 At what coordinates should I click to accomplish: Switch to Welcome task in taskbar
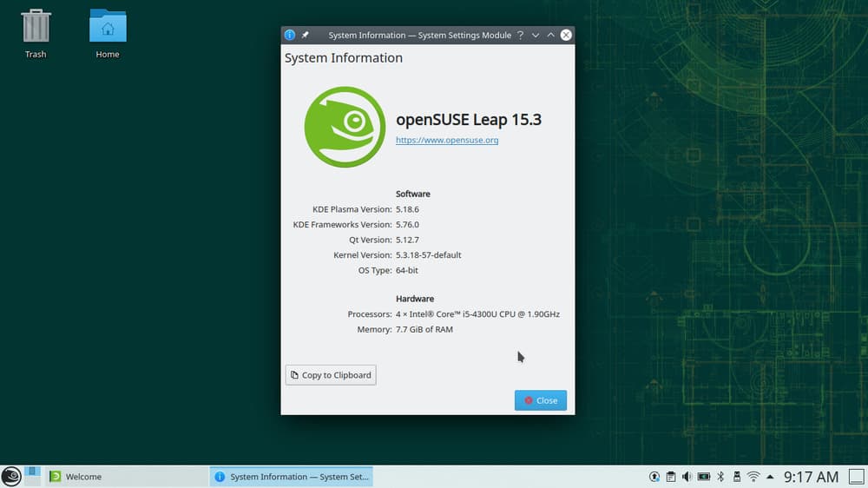tap(126, 477)
